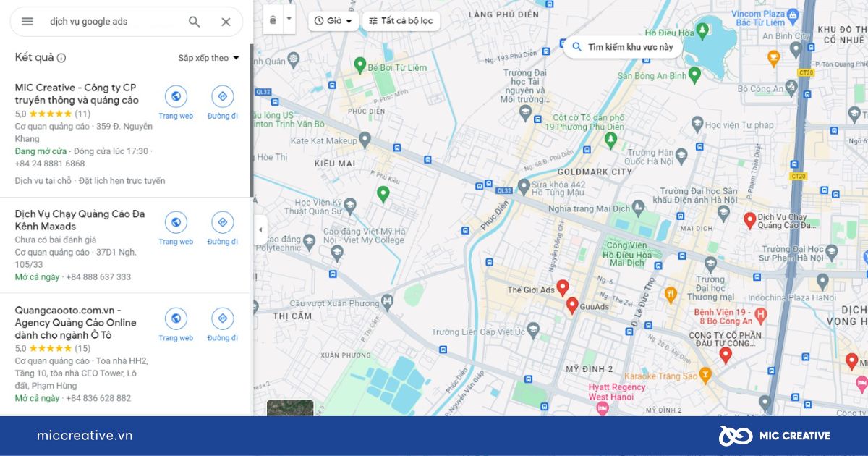The height and width of the screenshot is (456, 868).
Task: Click the 'Trường Liên Cấp Việt Úc' school marker
Action: point(534,332)
